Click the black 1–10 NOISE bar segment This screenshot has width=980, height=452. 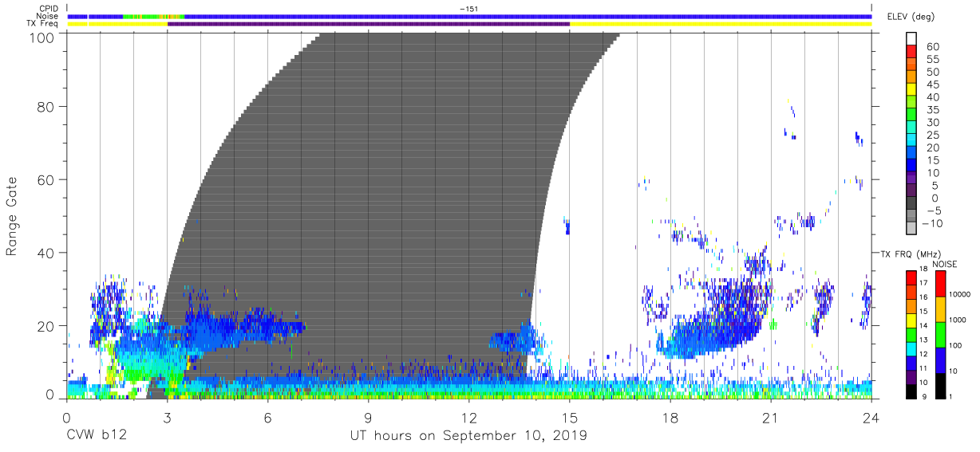[x=939, y=386]
